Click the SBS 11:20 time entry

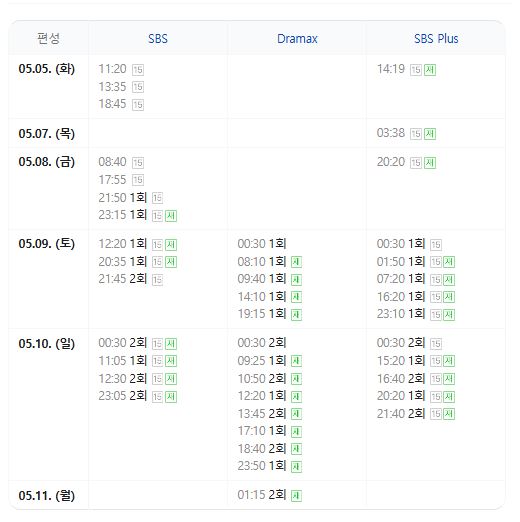112,69
